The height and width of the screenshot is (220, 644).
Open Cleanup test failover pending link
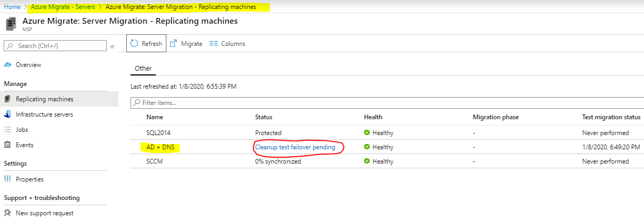click(295, 147)
